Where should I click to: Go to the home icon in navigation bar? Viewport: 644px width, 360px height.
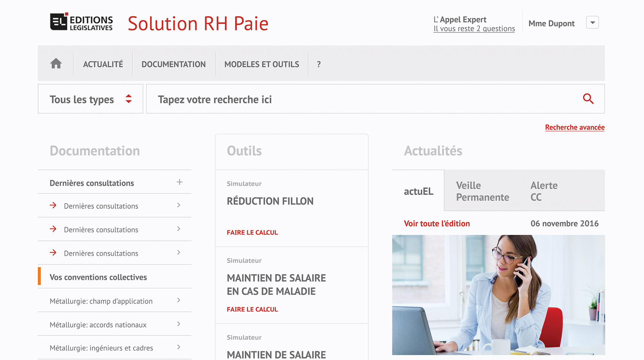tap(56, 63)
